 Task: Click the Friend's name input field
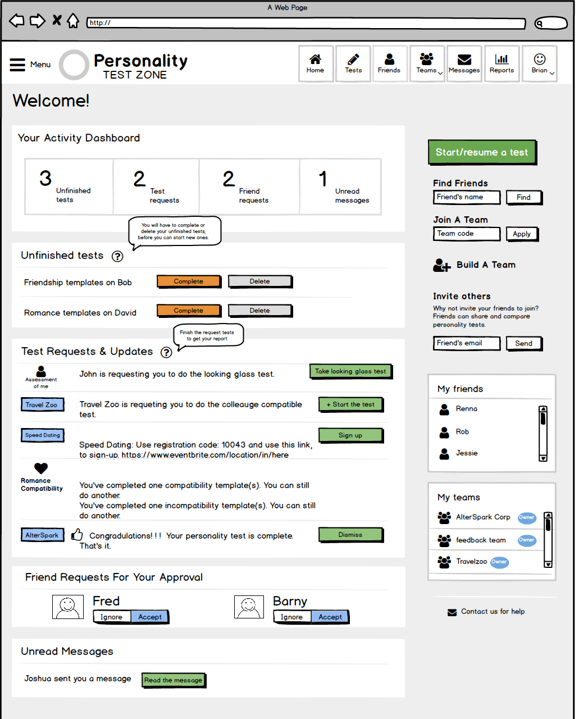pos(466,197)
